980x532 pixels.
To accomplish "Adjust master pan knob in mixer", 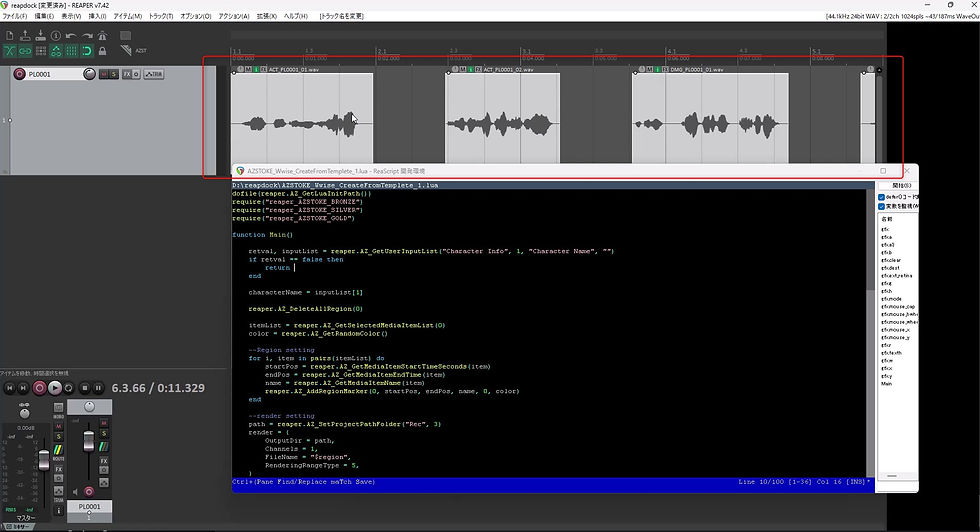I will (x=24, y=413).
